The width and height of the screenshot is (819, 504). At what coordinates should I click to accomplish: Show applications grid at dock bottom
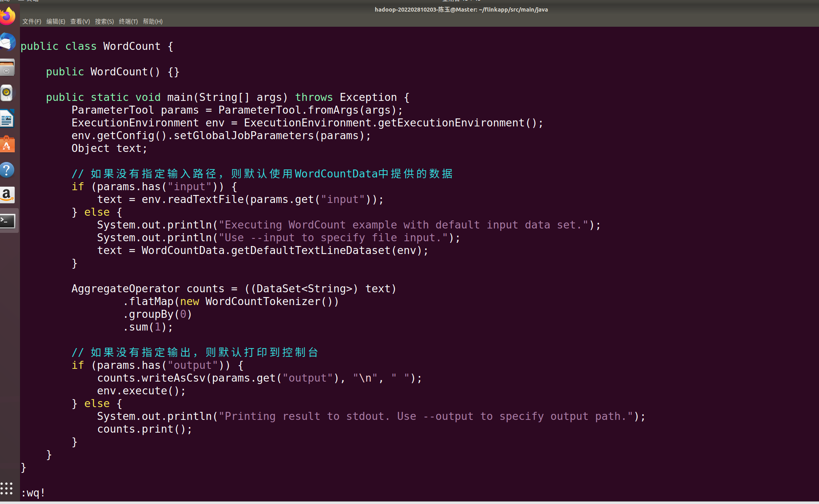[x=6, y=488]
